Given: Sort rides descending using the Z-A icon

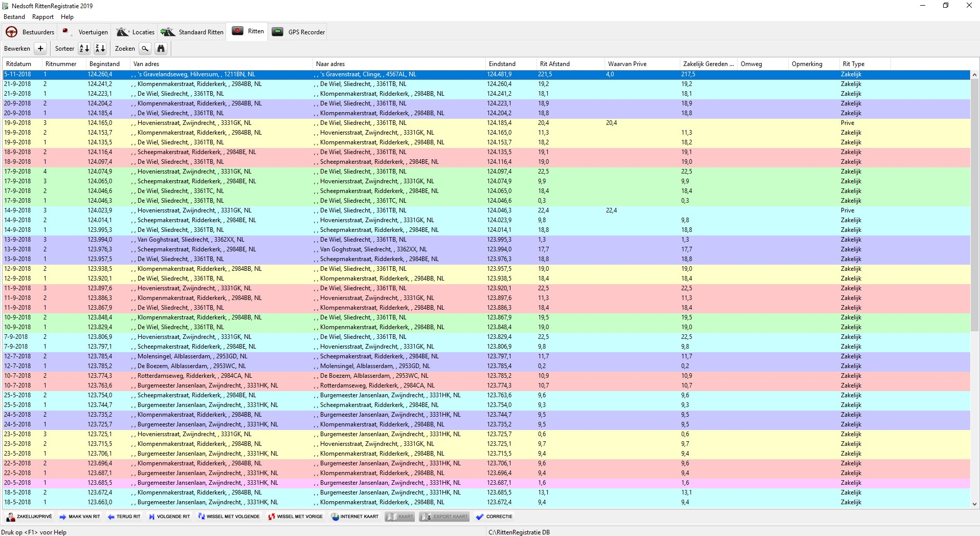Looking at the screenshot, I should coord(100,49).
